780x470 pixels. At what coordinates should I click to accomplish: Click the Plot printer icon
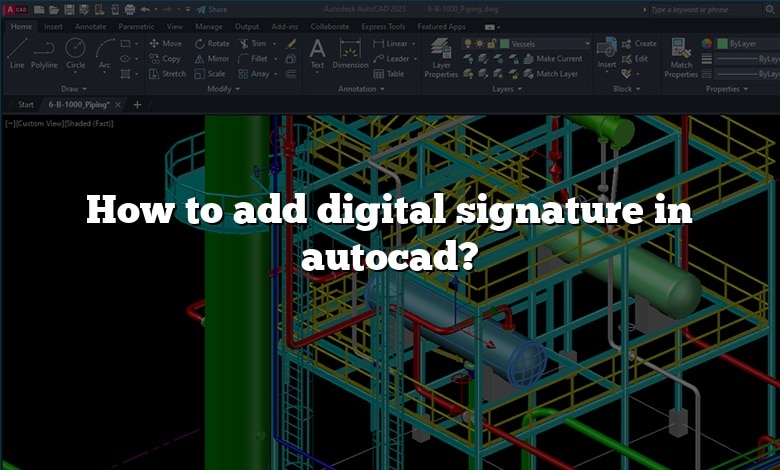(129, 9)
